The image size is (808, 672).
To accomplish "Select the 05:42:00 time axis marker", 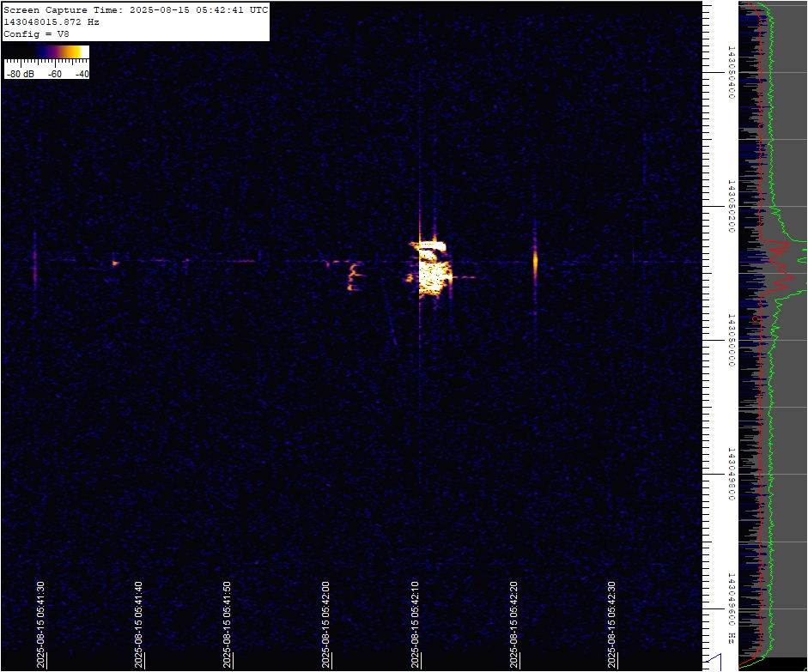I will [325, 625].
